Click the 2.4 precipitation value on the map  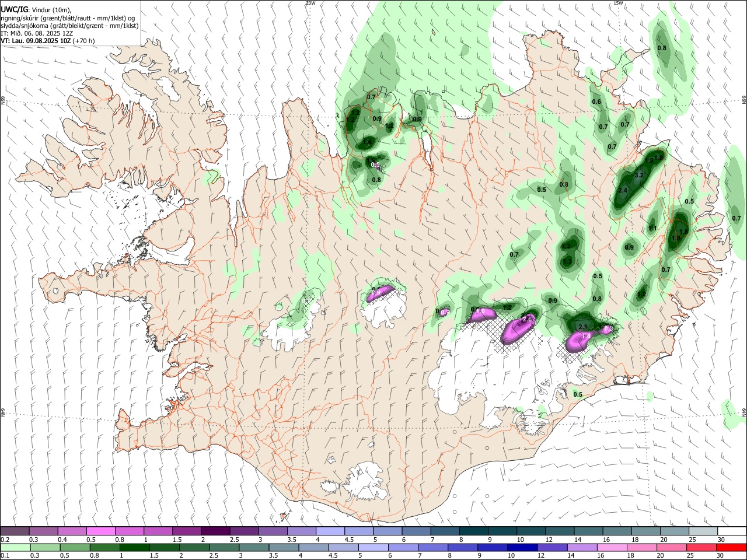[623, 191]
